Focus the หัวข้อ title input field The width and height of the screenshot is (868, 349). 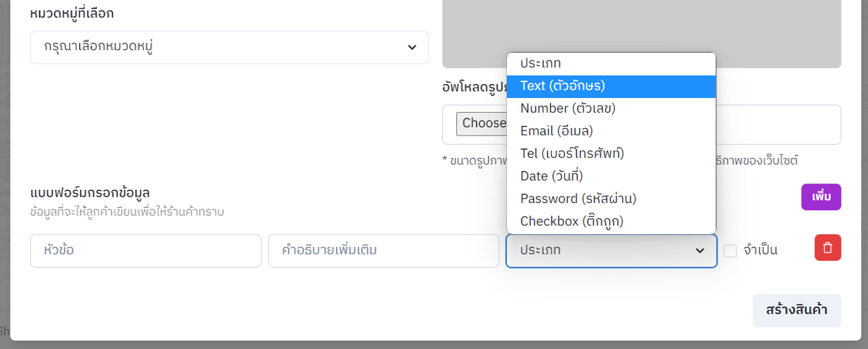[x=145, y=250]
